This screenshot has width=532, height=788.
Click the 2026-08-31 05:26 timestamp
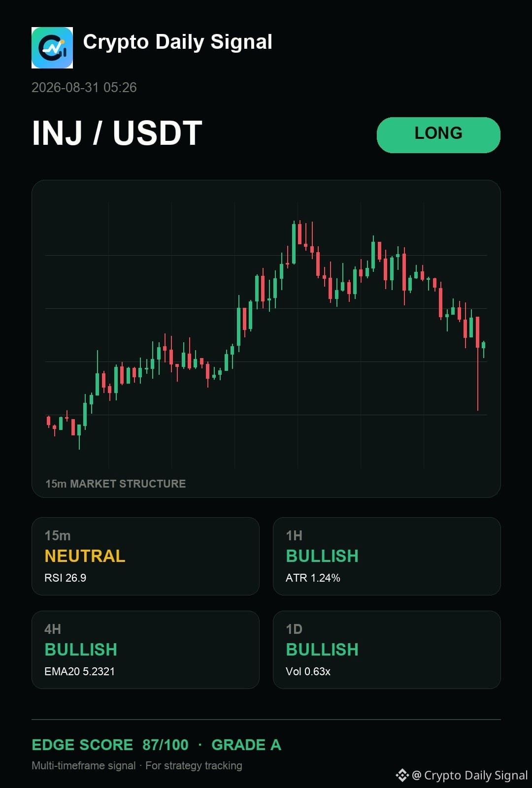84,88
